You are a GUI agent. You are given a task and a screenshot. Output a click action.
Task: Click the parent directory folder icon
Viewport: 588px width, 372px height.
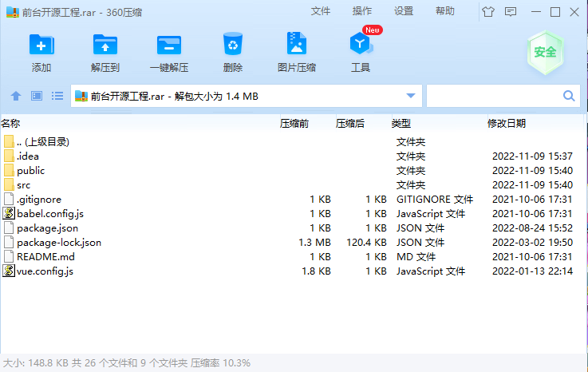(9, 141)
